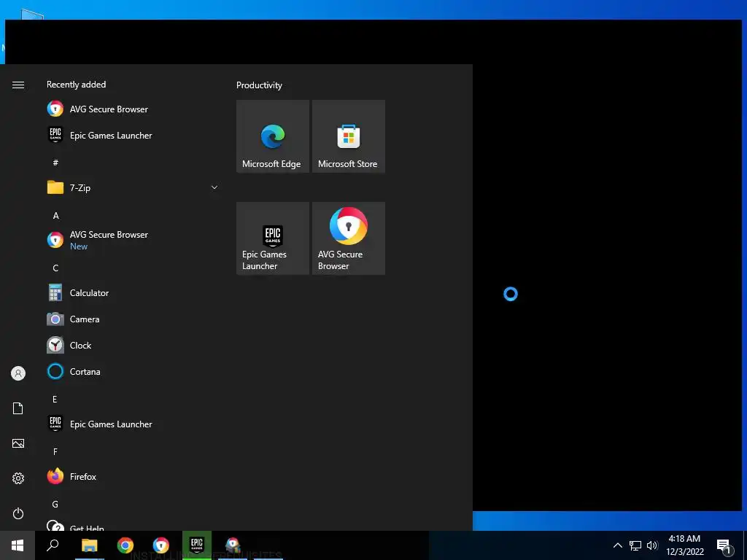Open the network status tray icon
The width and height of the screenshot is (747, 560).
pyautogui.click(x=635, y=545)
